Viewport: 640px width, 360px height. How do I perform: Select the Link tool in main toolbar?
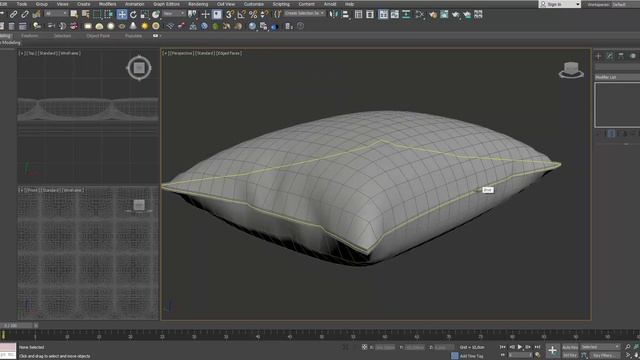(x=13, y=15)
